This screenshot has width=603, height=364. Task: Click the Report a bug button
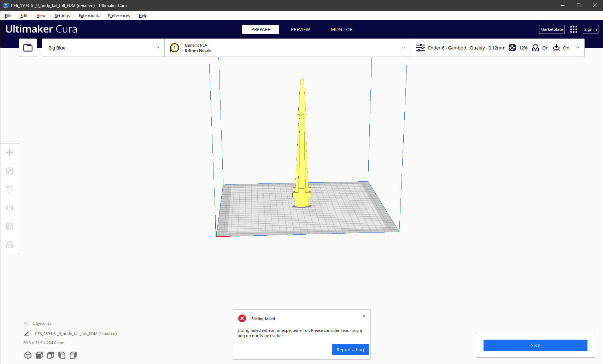tap(350, 350)
